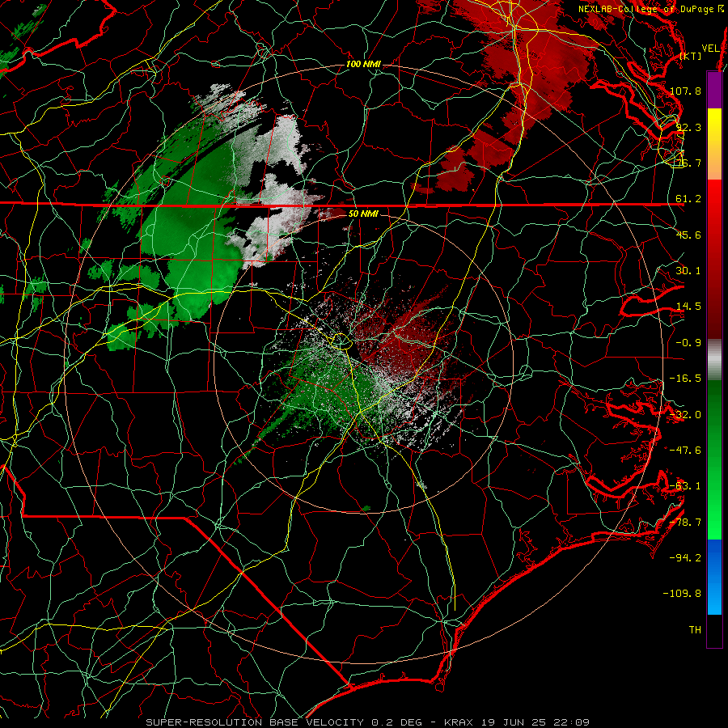Click the 30.1 legend value
Image resolution: width=728 pixels, height=728 pixels.
[688, 271]
